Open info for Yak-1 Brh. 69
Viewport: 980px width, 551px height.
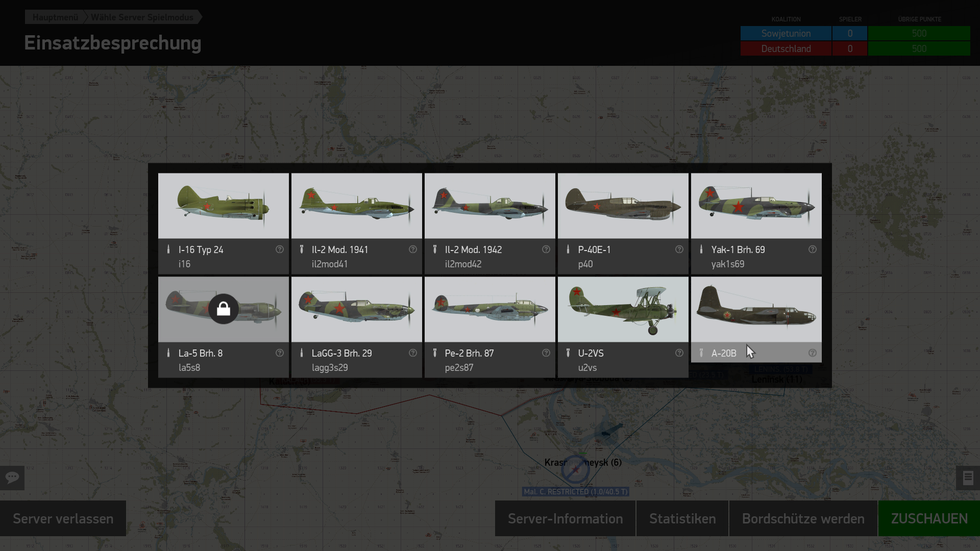(813, 249)
